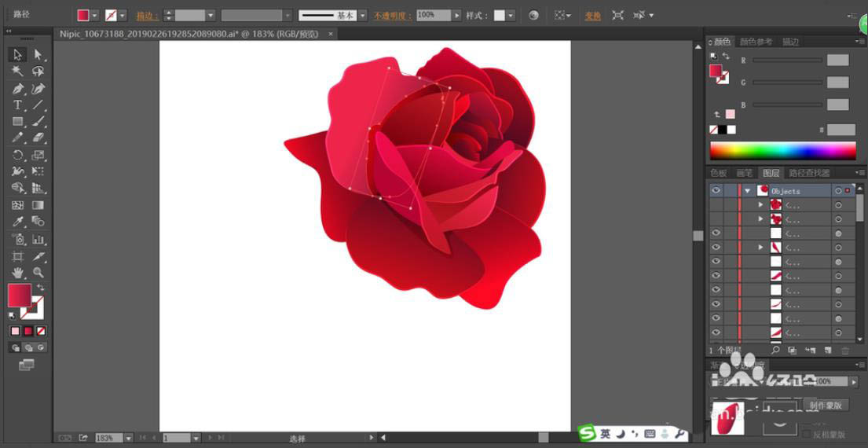The height and width of the screenshot is (448, 868).
Task: Select the Curvature pen tool
Action: click(x=38, y=89)
